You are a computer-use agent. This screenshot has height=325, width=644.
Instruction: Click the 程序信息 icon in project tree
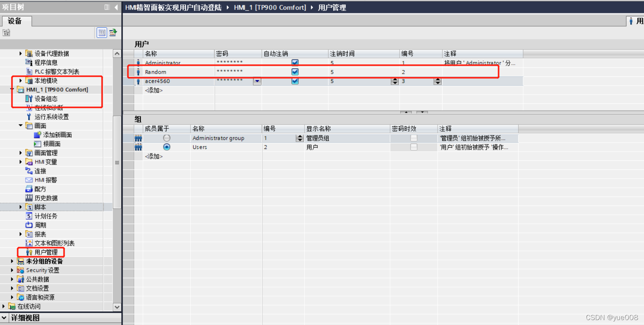tap(29, 62)
